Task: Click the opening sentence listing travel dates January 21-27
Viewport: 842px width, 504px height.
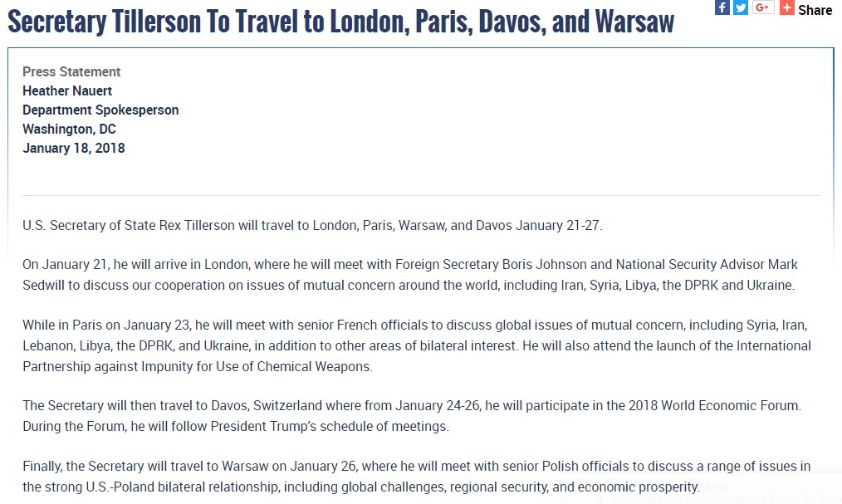Action: click(312, 226)
